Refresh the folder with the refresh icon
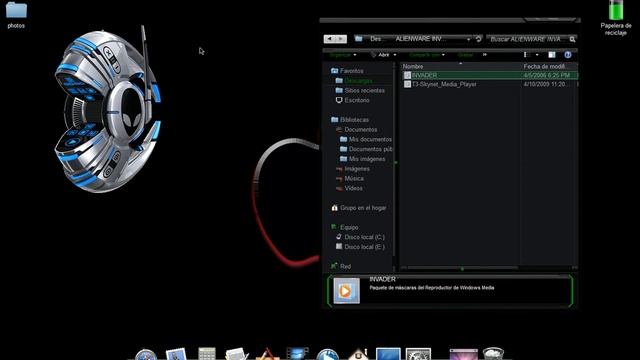Viewport: 640px width, 360px height. coord(478,39)
